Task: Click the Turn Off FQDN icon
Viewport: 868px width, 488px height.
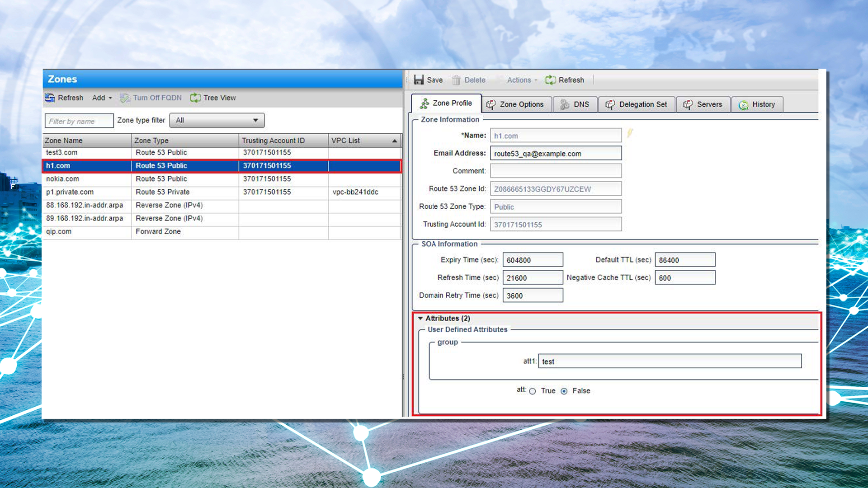Action: 125,98
